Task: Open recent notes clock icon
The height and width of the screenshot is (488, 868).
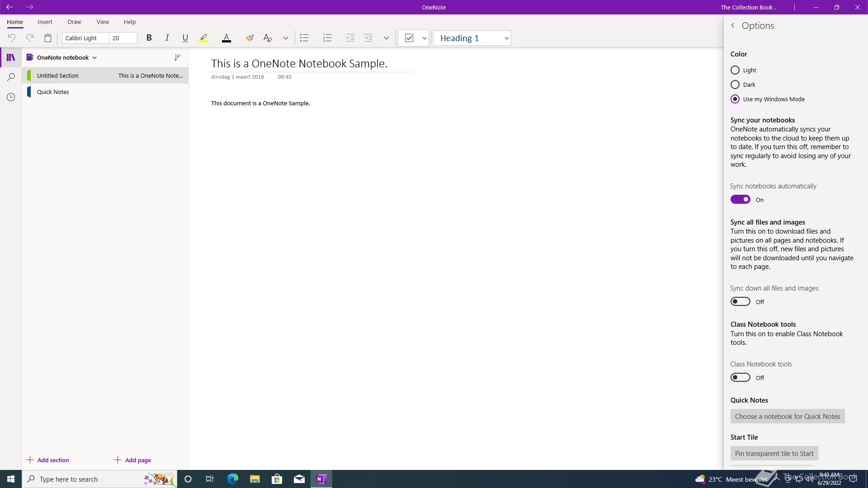Action: (x=11, y=97)
